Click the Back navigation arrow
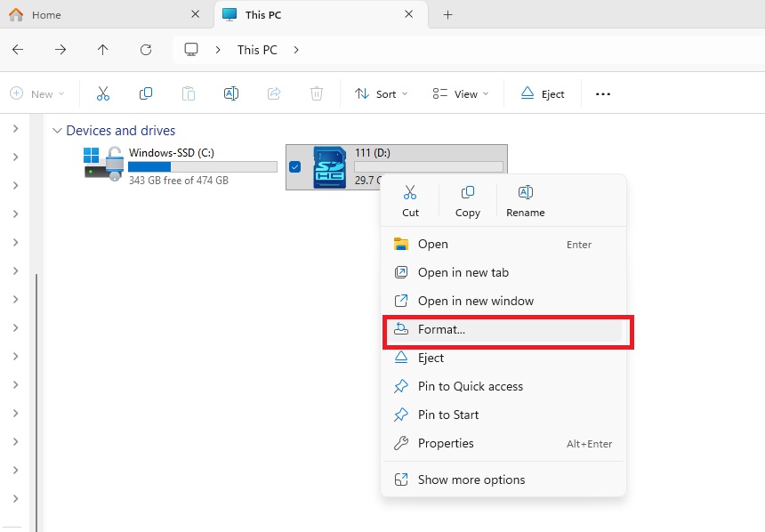 coord(18,50)
